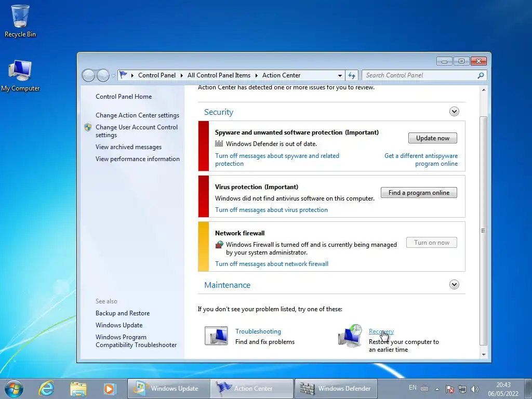Click the Troubleshooting computer icon

216,336
